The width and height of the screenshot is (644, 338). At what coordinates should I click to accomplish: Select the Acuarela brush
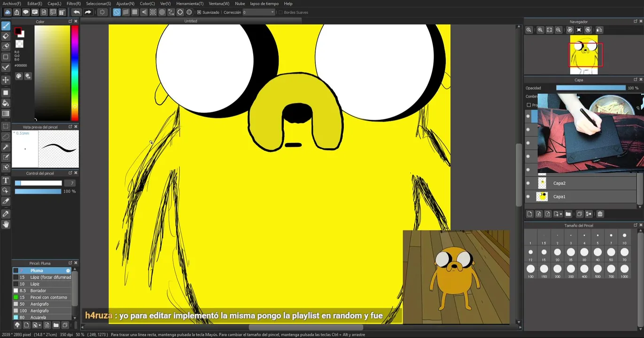(x=42, y=317)
